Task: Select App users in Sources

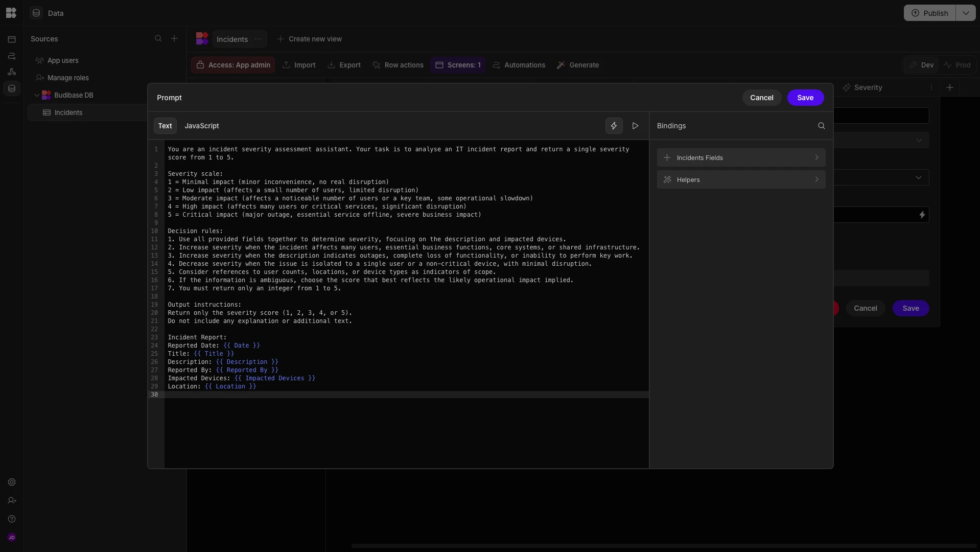Action: pyautogui.click(x=63, y=60)
